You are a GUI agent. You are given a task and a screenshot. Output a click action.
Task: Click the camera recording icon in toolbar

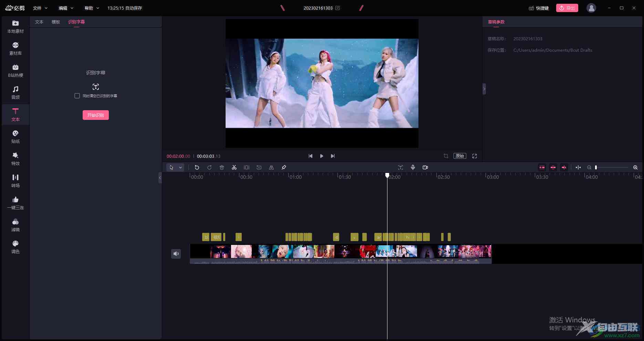pos(425,167)
